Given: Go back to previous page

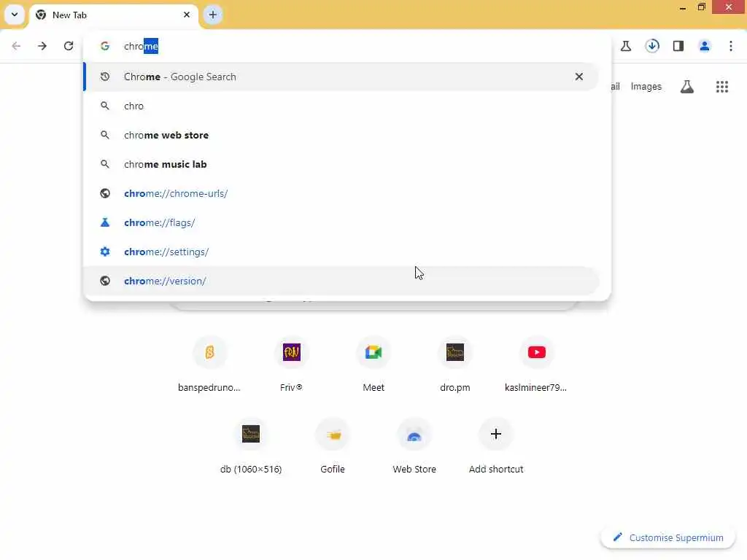Looking at the screenshot, I should 16,46.
